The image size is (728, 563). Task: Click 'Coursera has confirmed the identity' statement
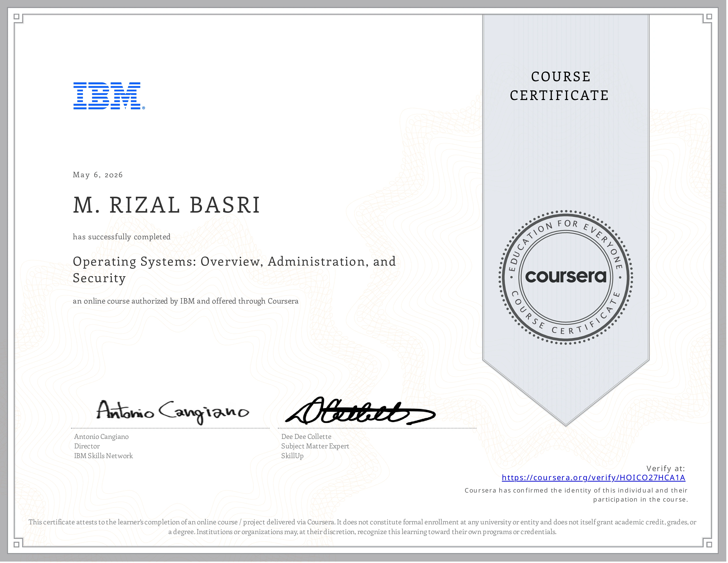pos(576,495)
